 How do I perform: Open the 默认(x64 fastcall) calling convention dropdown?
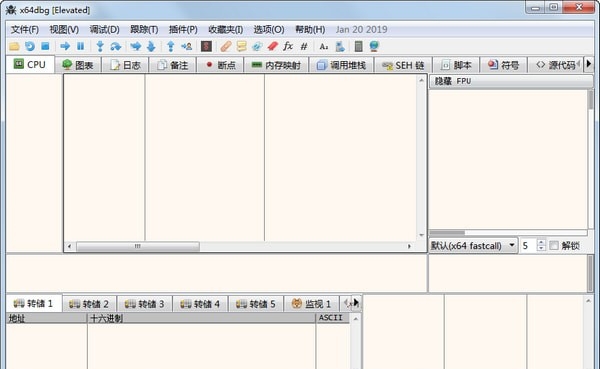473,245
